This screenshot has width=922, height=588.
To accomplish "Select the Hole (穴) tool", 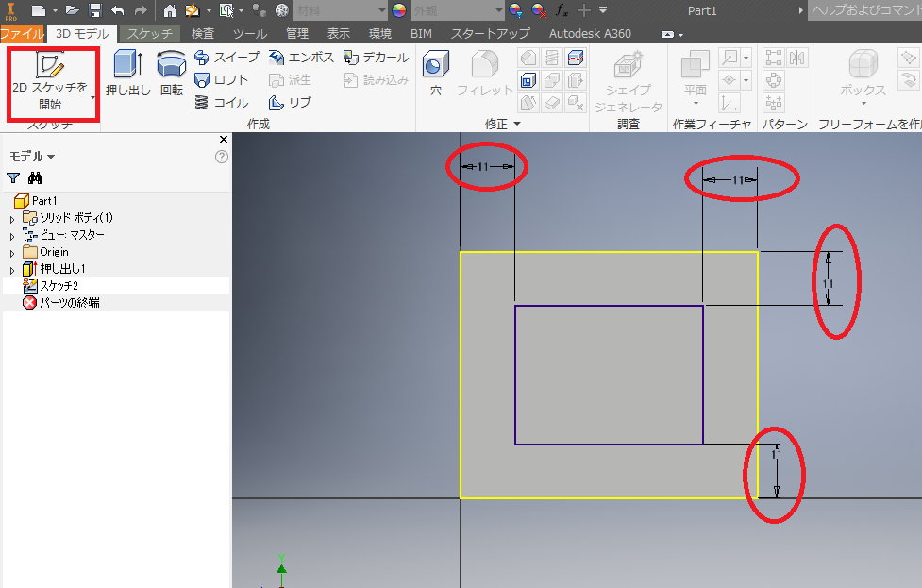I will coord(436,73).
